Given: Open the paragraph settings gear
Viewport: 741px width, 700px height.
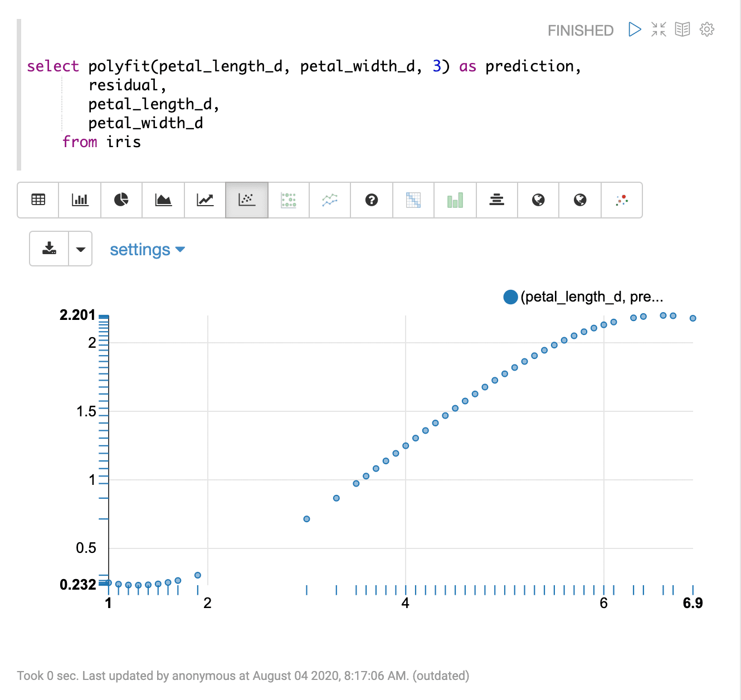Looking at the screenshot, I should click(706, 30).
